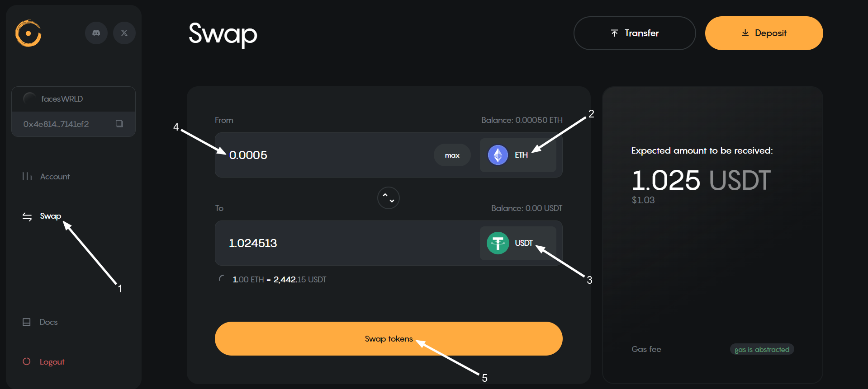868x389 pixels.
Task: Open the USDT token selector
Action: pos(518,243)
